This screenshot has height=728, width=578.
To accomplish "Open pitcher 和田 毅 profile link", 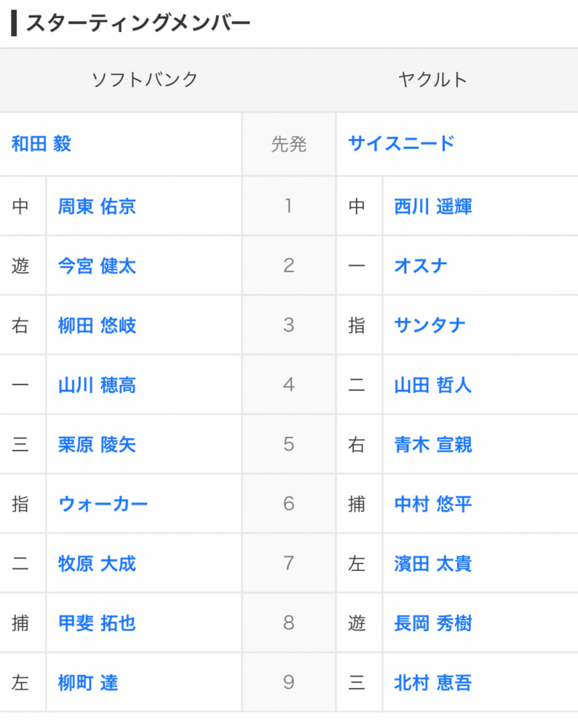I will click(x=41, y=143).
